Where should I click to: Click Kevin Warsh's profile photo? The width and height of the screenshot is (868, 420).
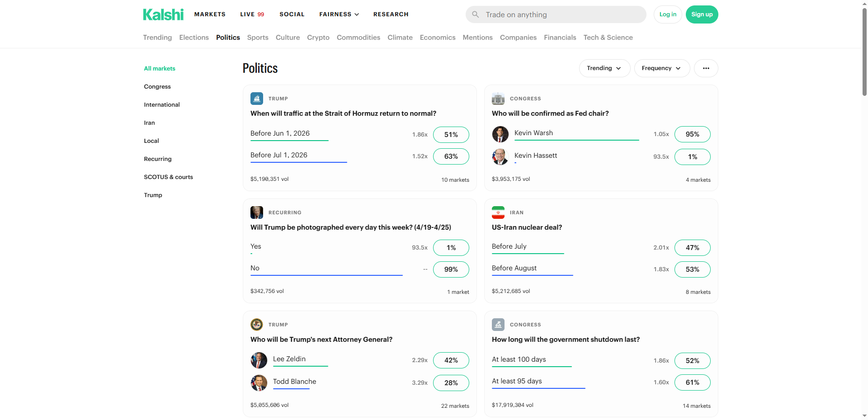pyautogui.click(x=500, y=134)
